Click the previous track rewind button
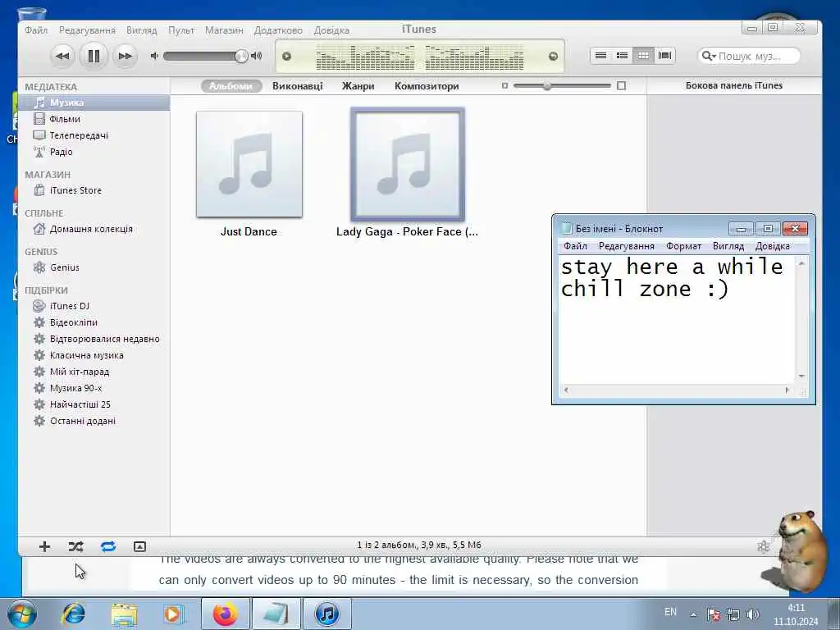This screenshot has width=840, height=630. pos(62,56)
